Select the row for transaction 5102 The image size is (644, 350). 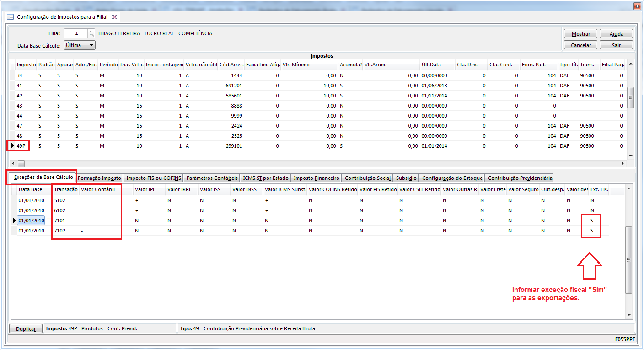(60, 200)
